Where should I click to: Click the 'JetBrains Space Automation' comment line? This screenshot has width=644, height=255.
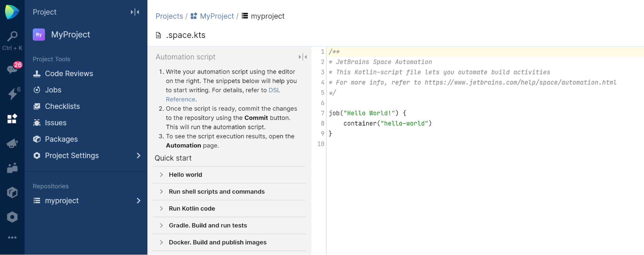pyautogui.click(x=380, y=62)
